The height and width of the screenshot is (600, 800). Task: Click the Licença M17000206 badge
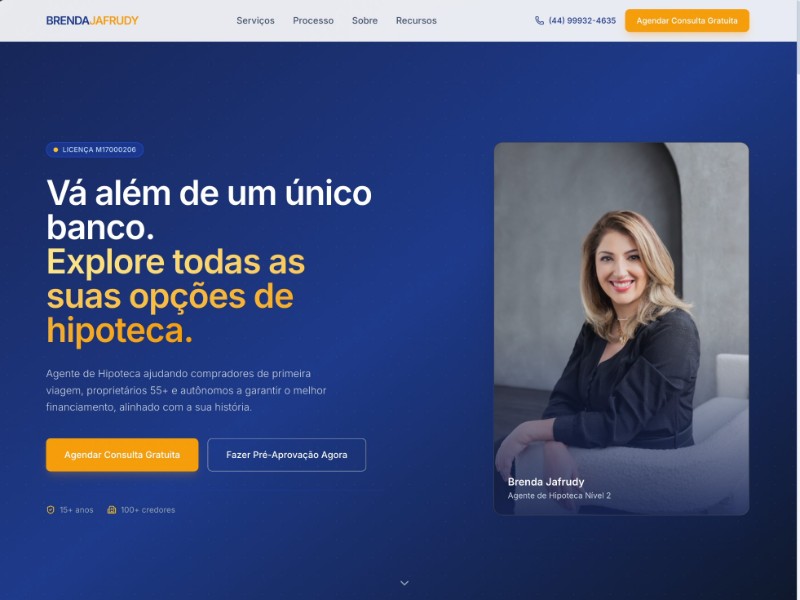click(94, 150)
